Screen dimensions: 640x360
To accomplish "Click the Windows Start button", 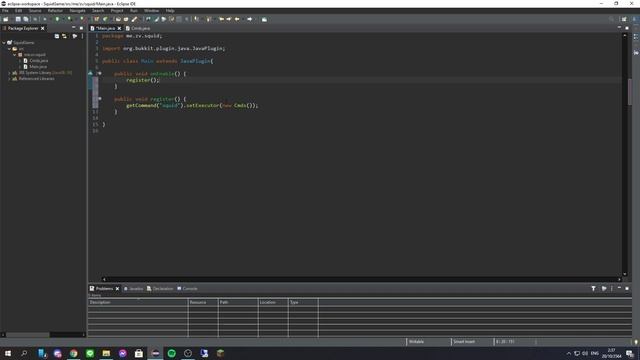I will coord(8,353).
